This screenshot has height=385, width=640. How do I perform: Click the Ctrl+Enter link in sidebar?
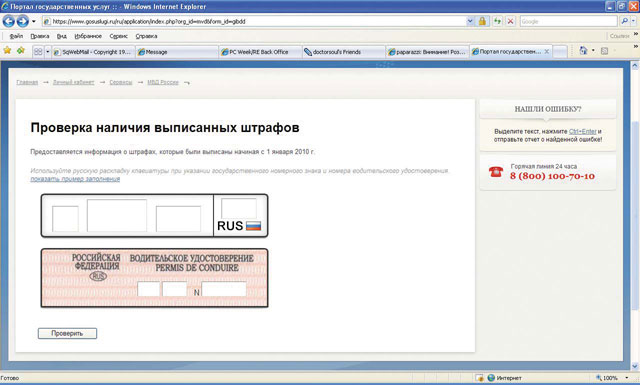[582, 131]
